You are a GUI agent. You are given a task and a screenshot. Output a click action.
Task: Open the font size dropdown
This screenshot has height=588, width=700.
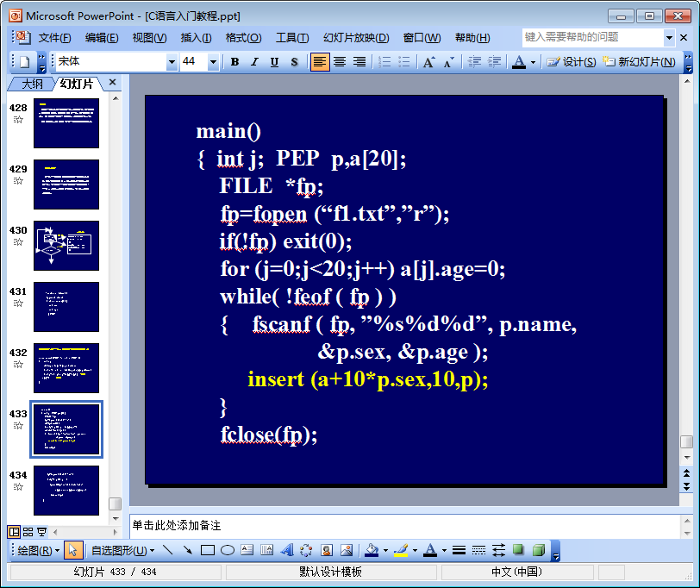[213, 62]
